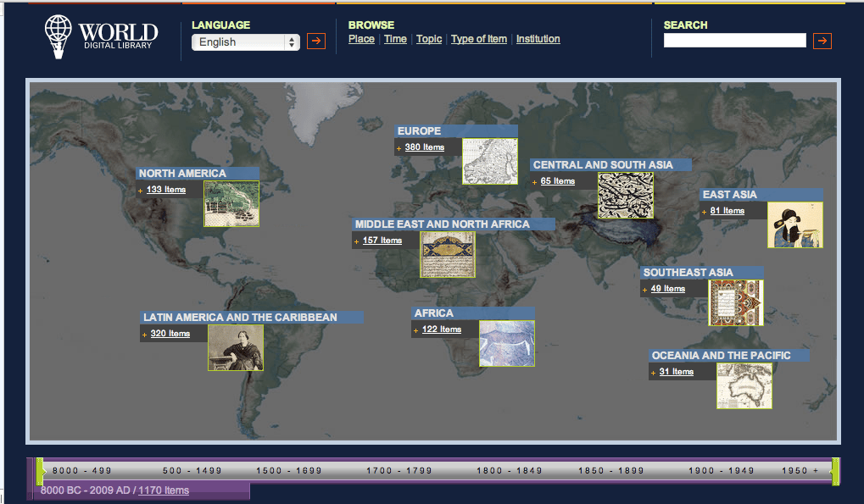Image resolution: width=864 pixels, height=504 pixels.
Task: Click the plus icon for Middle East and North Africa
Action: [x=358, y=241]
